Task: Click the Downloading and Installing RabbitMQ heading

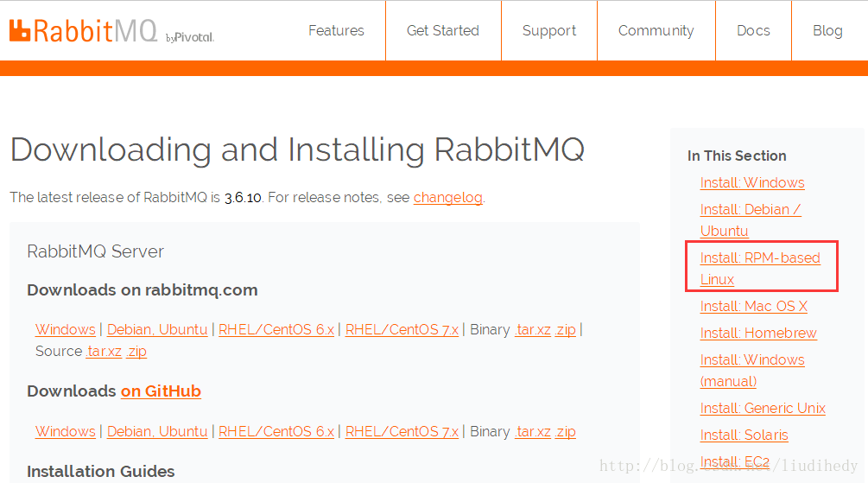Action: 297,150
